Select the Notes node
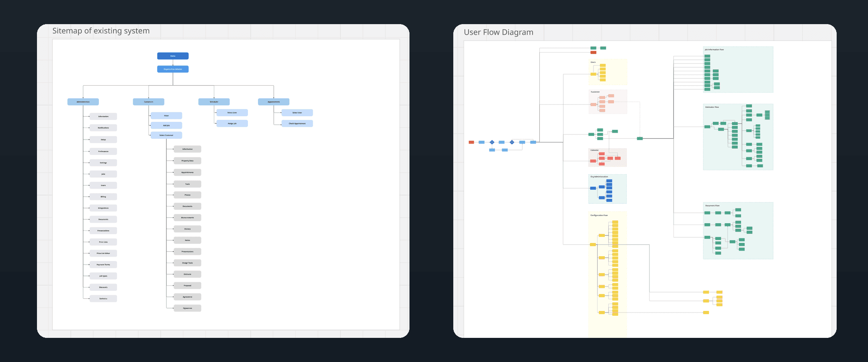Screen dimensions: 868x362 pos(187,240)
